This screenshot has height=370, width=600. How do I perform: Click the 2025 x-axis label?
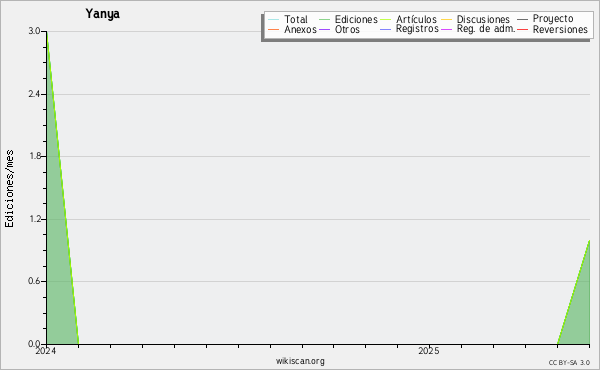point(429,351)
